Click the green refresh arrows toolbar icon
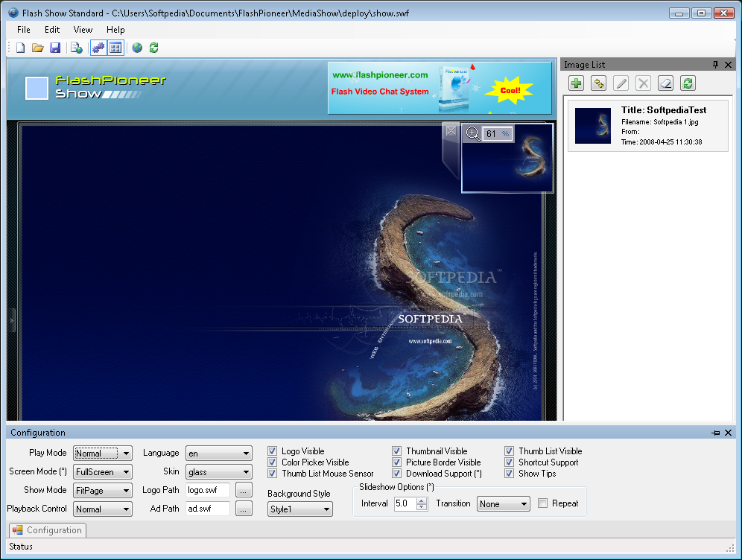This screenshot has width=742, height=560. [153, 48]
